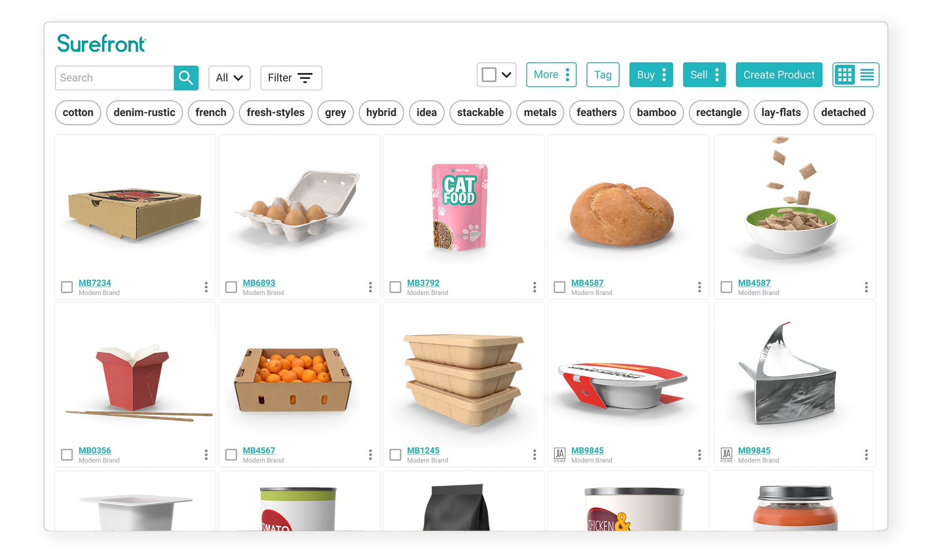Expand the All category dropdown
The height and width of the screenshot is (560, 945).
229,77
